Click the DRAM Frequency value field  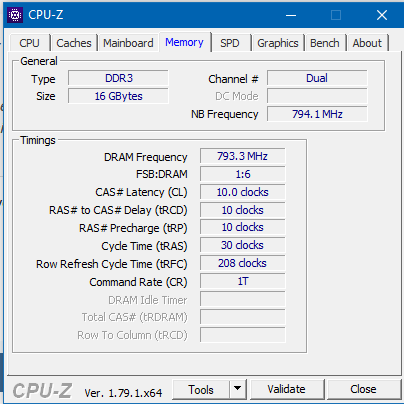(243, 156)
